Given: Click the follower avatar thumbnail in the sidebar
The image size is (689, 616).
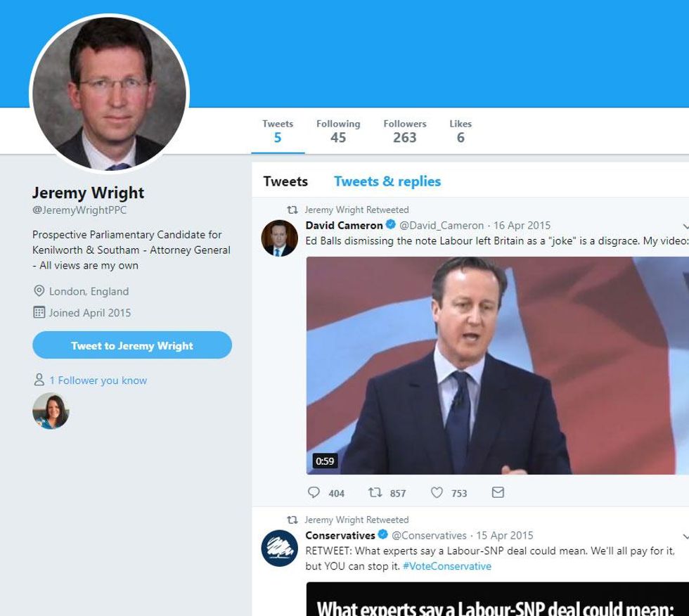Looking at the screenshot, I should click(x=50, y=410).
